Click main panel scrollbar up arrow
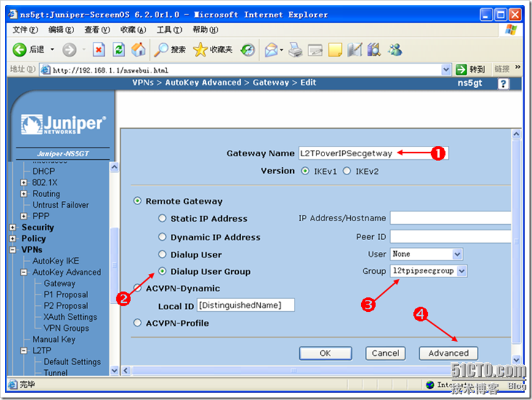532x400 pixels. (516, 134)
